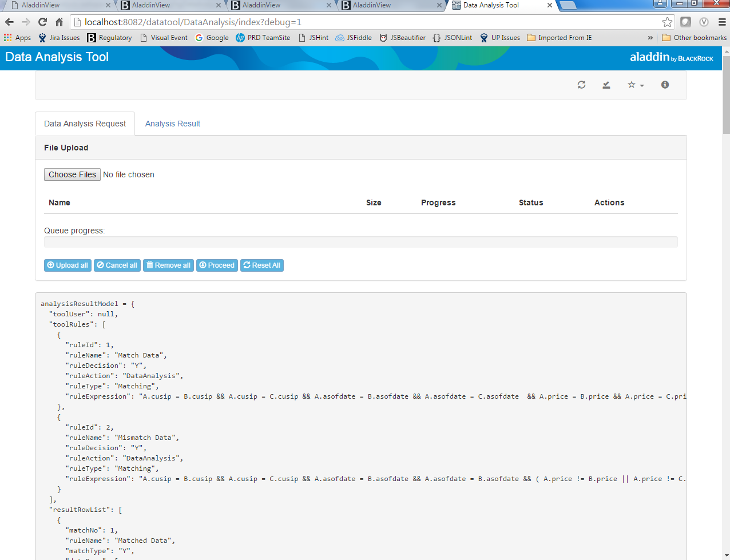The image size is (730, 560).
Task: Open the JSONLint bookmark
Action: tap(453, 38)
